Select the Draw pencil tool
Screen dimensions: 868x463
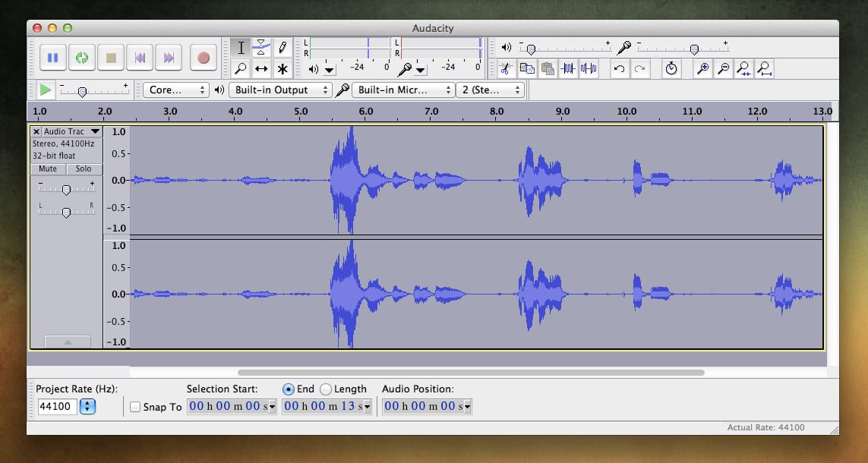click(282, 48)
